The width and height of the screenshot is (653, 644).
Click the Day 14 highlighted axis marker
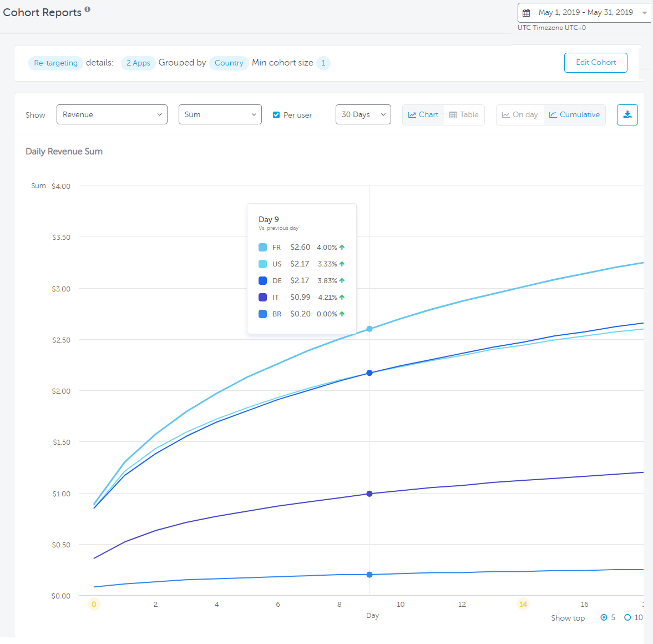pos(523,604)
